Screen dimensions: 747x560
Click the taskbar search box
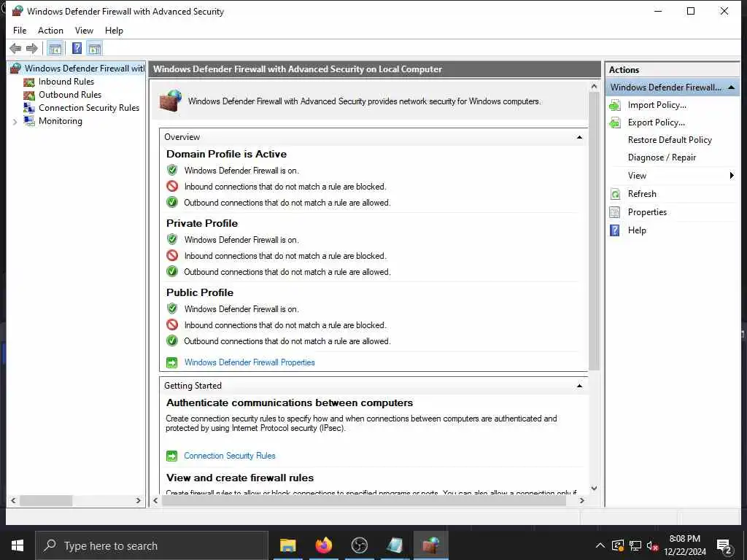152,545
